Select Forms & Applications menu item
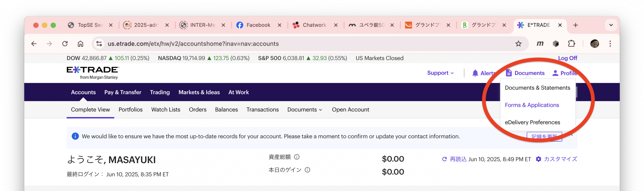644x191 pixels. [532, 105]
